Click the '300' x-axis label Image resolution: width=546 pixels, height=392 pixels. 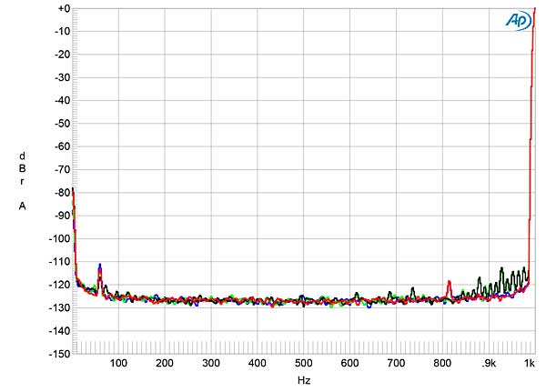point(211,363)
